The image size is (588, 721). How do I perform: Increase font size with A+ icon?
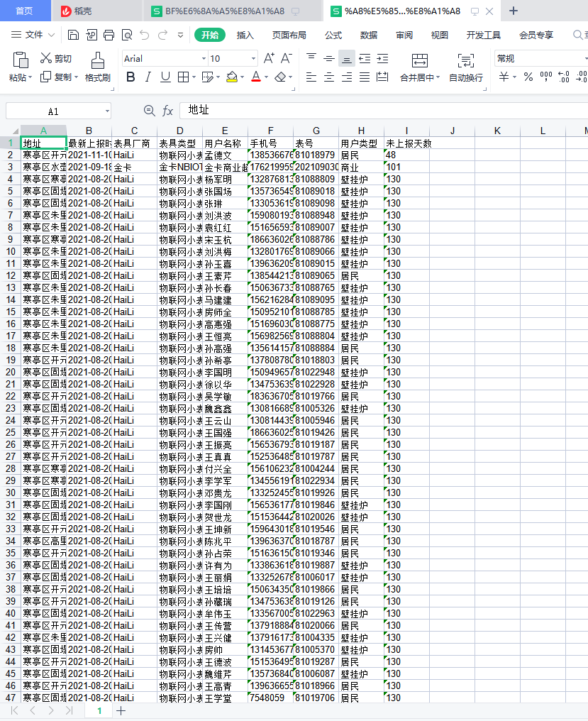(269, 58)
